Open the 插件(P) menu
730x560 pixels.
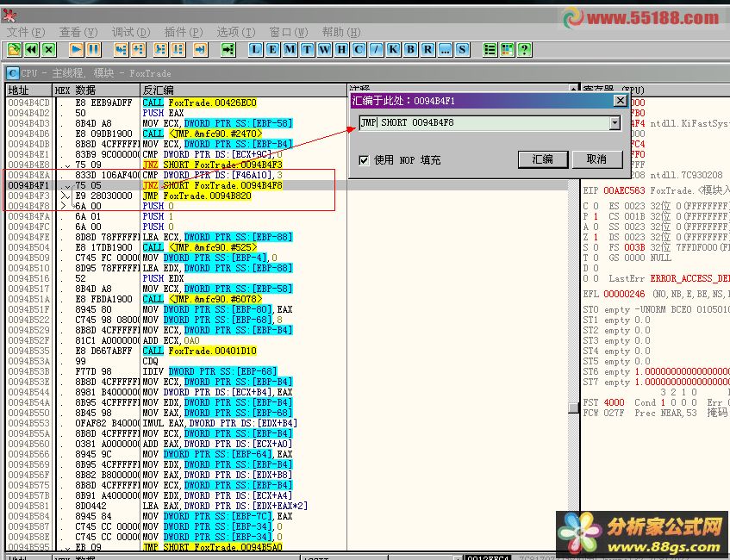184,32
